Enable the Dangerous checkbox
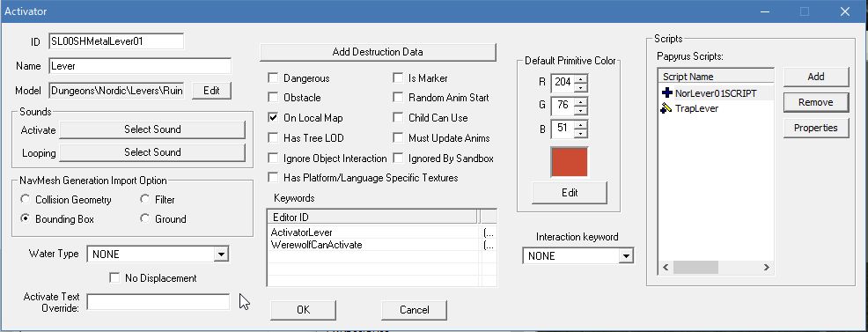The width and height of the screenshot is (868, 332). point(273,78)
